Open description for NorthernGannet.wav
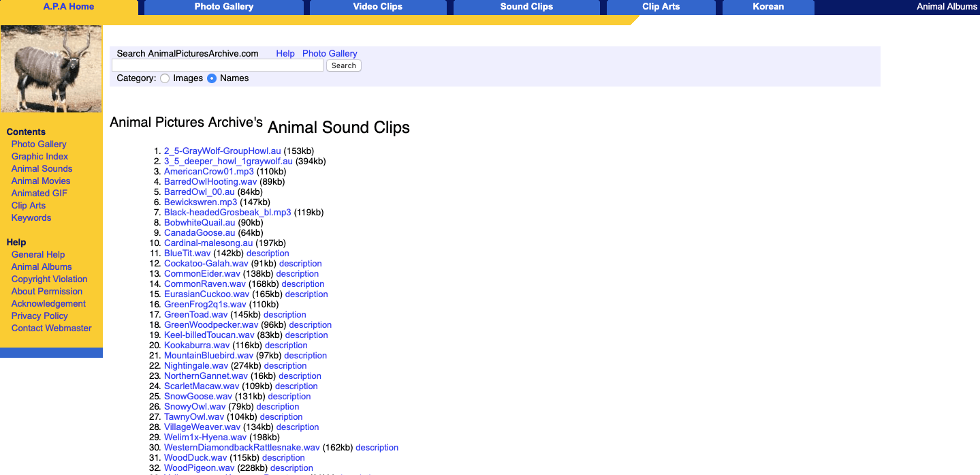This screenshot has width=980, height=475. (x=300, y=376)
